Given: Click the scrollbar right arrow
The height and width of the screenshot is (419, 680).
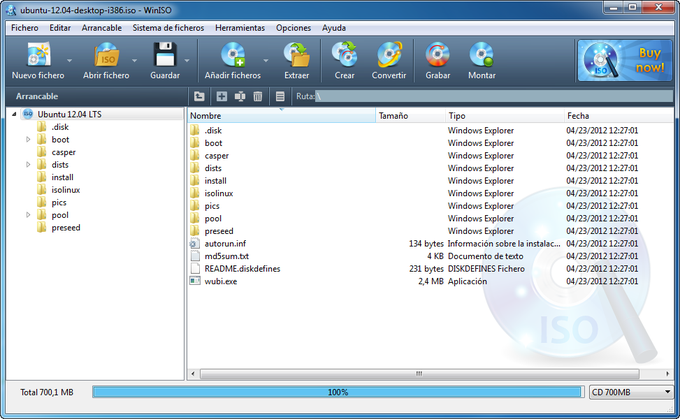Looking at the screenshot, I should [667, 373].
